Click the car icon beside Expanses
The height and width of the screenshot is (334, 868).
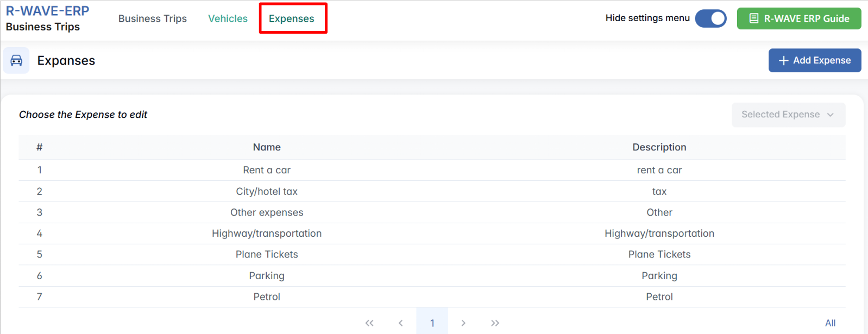pos(16,60)
